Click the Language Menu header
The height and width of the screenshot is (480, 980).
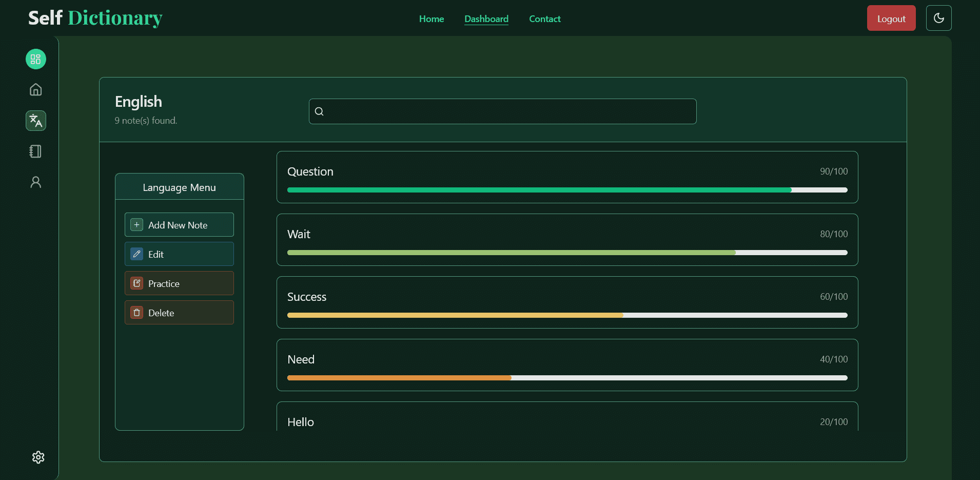(180, 187)
